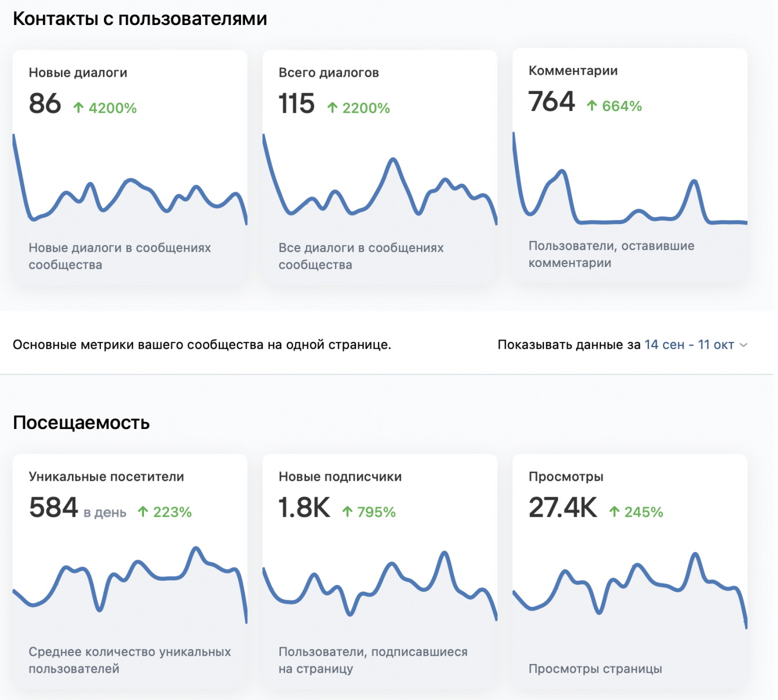778x700 pixels.
Task: Click the 14 сен - 11 окт date link
Action: coord(689,345)
